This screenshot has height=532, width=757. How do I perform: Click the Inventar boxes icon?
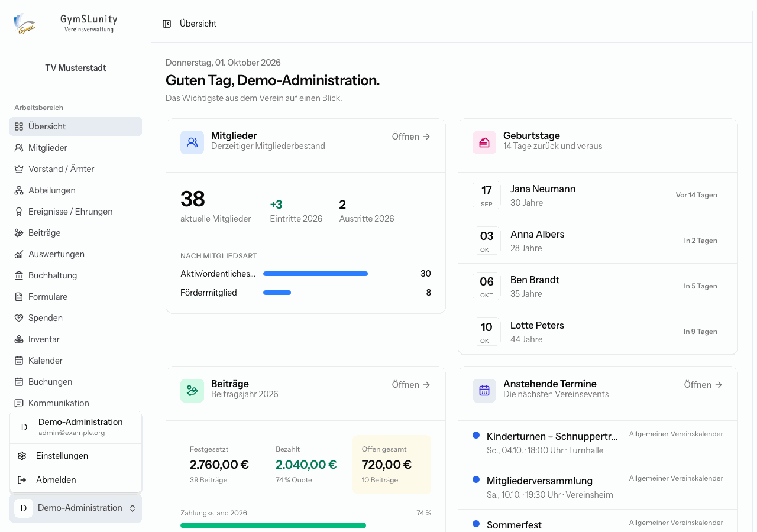coord(19,339)
